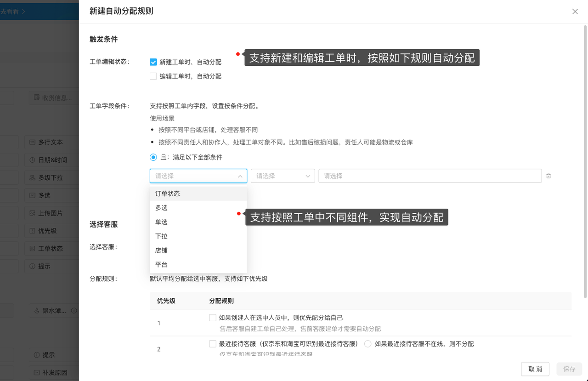The width and height of the screenshot is (588, 381).
Task: Click 工单状态 component icon in background panel
Action: 32,248
